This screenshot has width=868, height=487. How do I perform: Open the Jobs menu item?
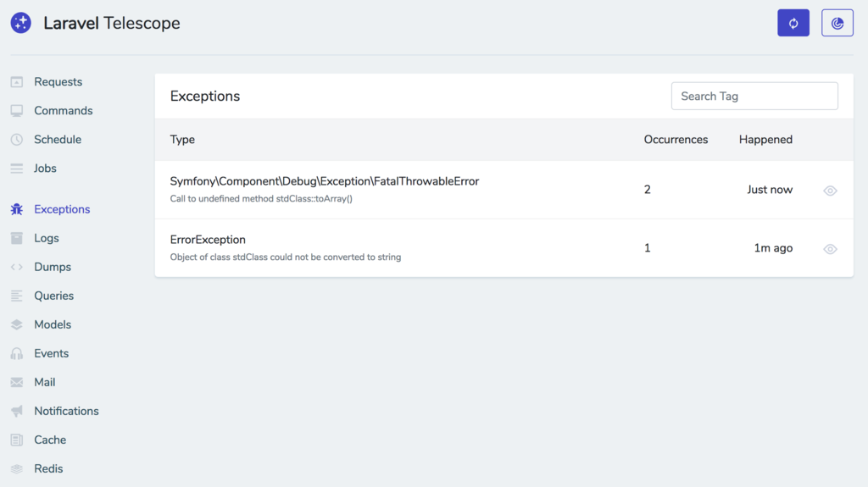45,169
